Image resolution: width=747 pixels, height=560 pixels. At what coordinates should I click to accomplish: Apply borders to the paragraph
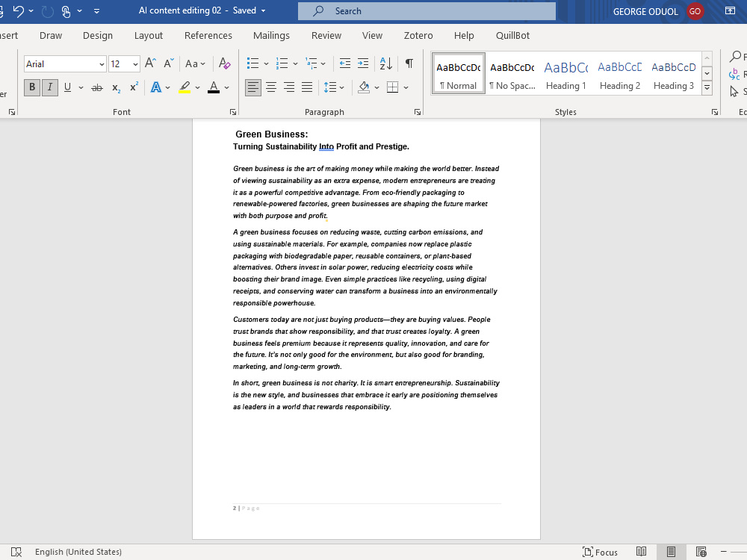pos(393,87)
